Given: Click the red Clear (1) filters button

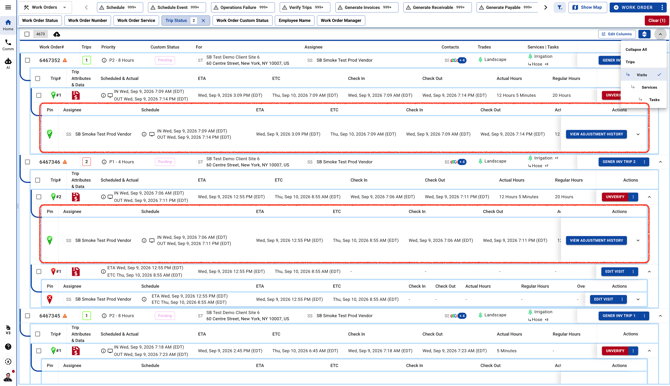Looking at the screenshot, I should (x=656, y=21).
